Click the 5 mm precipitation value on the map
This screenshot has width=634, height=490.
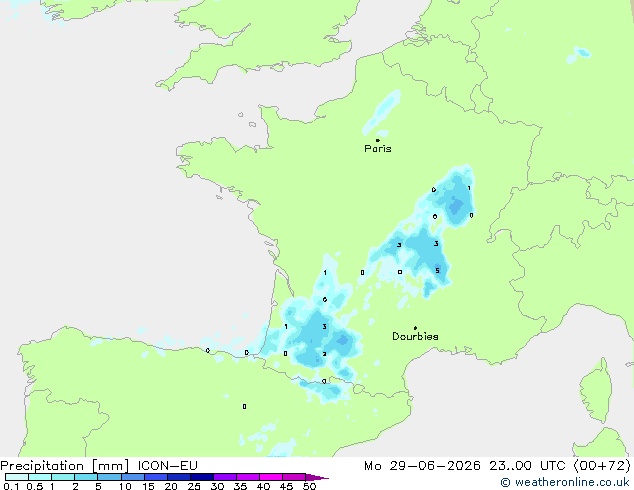437,270
